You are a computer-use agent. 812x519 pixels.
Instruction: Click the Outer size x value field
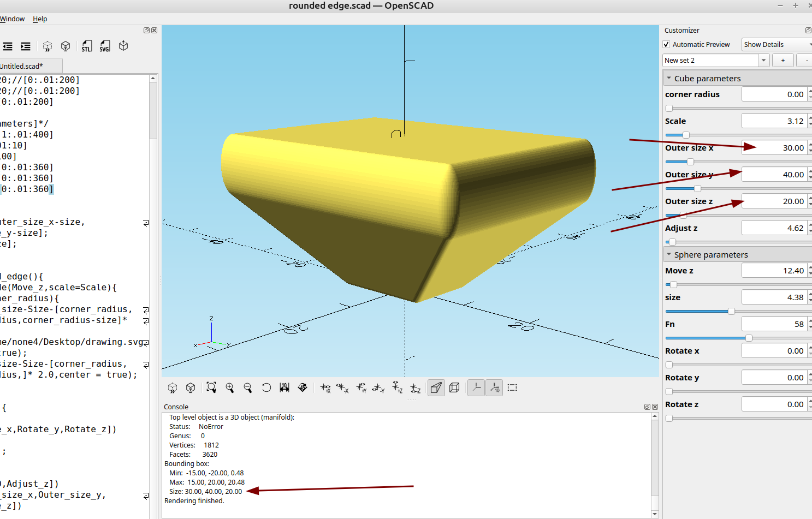[774, 148]
